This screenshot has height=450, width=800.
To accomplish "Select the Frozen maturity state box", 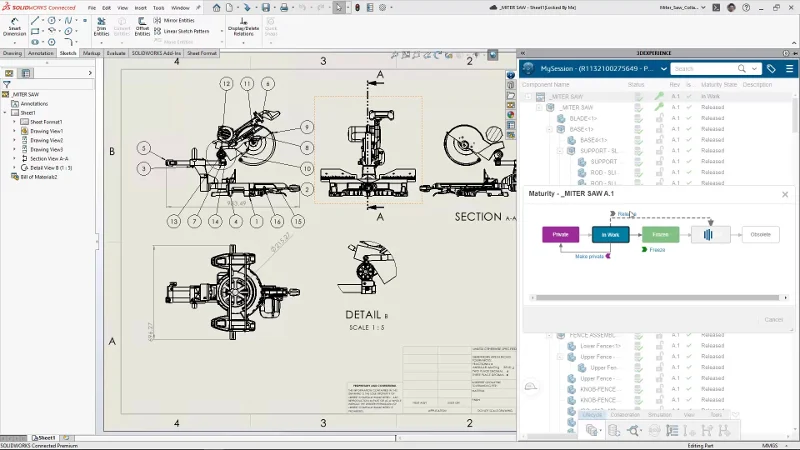I will pos(660,234).
